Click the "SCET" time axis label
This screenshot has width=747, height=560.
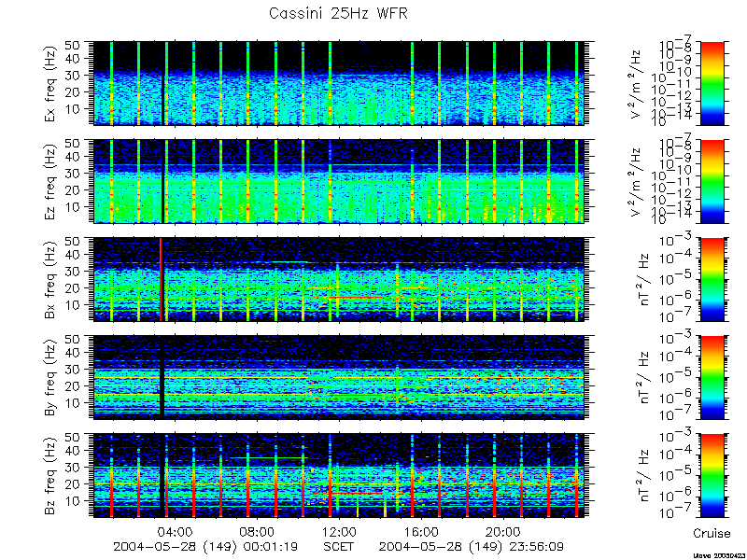(339, 546)
